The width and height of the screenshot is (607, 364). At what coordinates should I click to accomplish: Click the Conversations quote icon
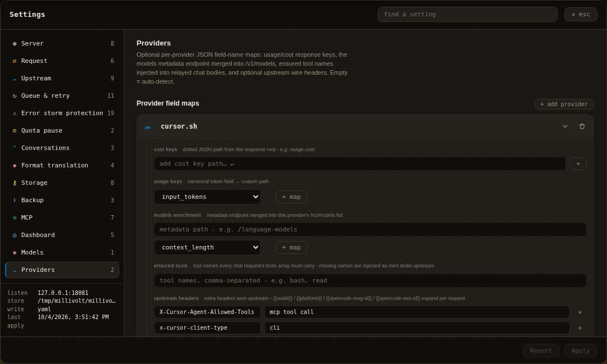click(14, 147)
